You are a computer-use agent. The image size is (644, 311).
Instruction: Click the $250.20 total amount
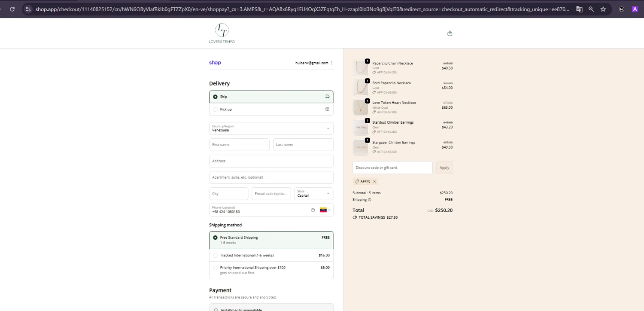click(x=444, y=210)
